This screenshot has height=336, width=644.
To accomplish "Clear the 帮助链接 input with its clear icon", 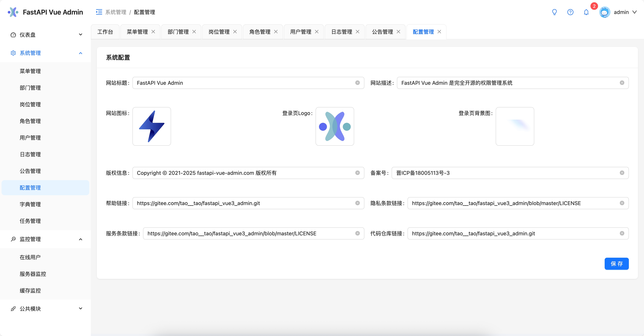I will [x=358, y=203].
